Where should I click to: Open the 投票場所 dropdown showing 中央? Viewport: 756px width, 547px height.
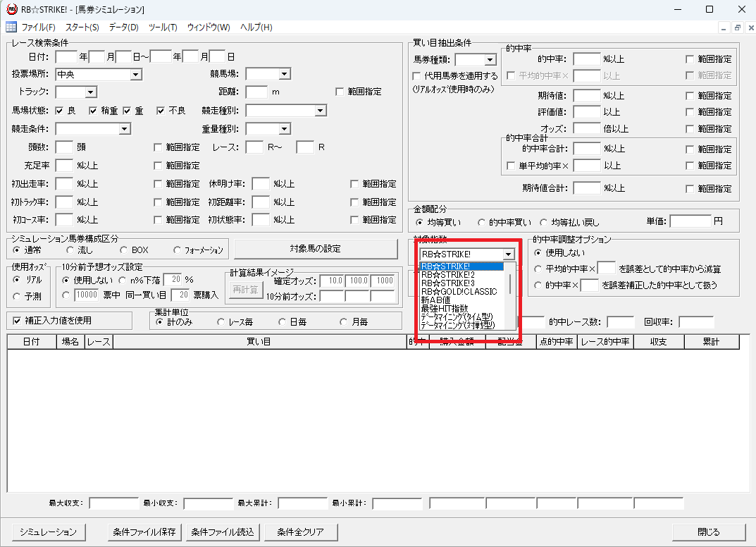(x=136, y=75)
